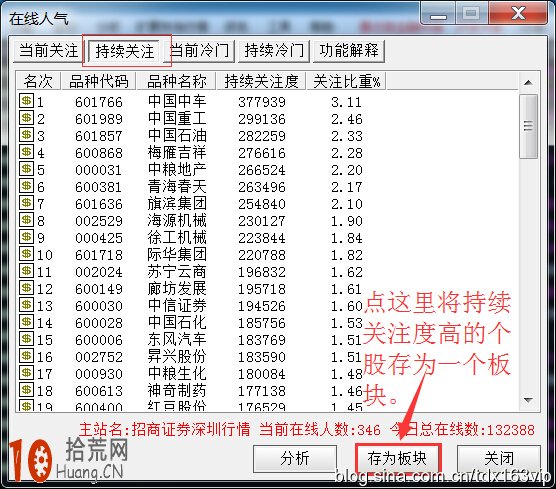The image size is (556, 489).
Task: Sort by the 持续关注度 column header
Action: coord(261,81)
